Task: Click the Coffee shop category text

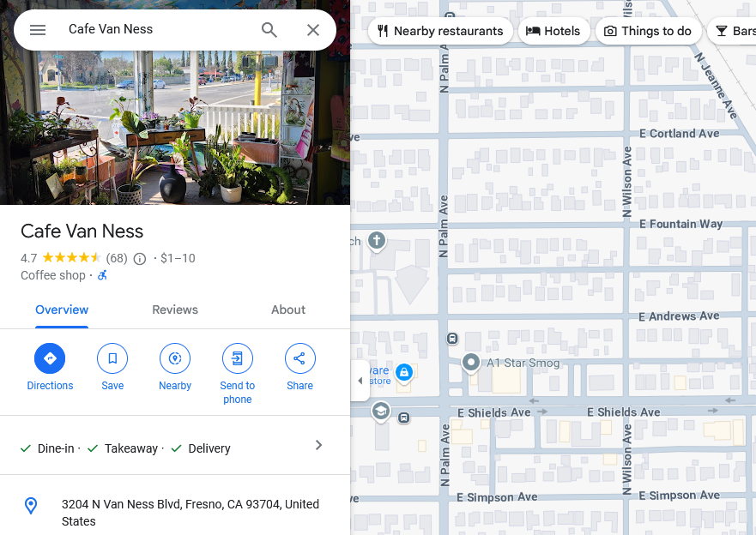Action: 53,275
